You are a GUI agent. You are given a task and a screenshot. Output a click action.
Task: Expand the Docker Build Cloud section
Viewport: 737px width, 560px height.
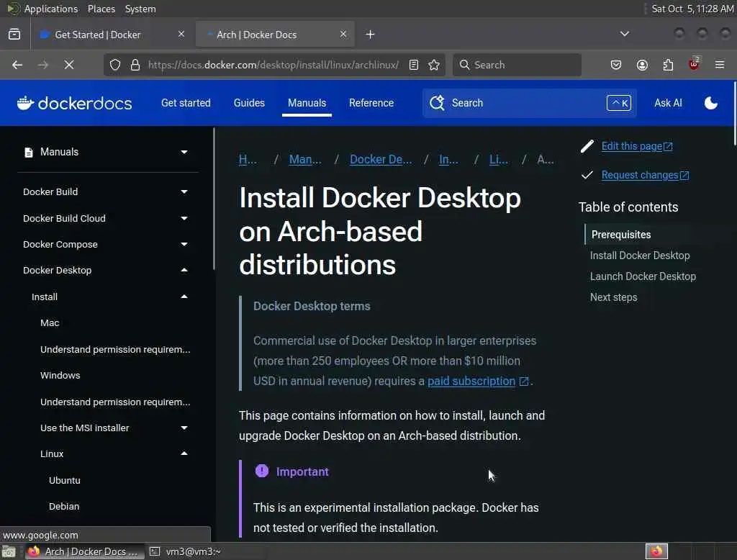[184, 218]
